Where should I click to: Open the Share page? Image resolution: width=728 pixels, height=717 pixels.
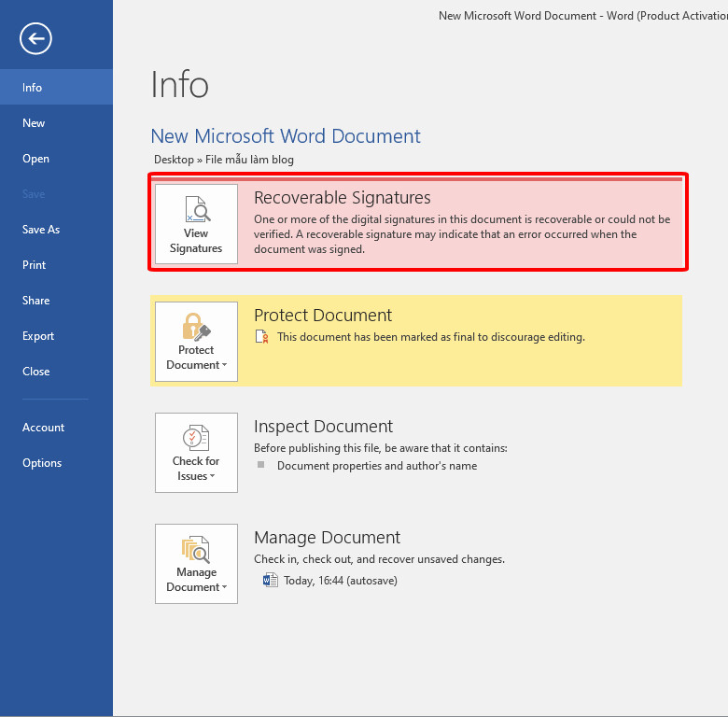[x=35, y=301]
